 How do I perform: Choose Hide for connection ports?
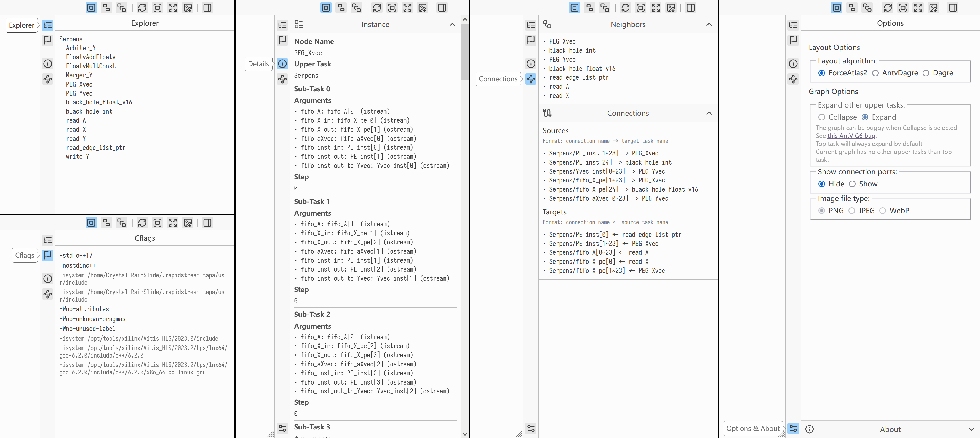click(822, 184)
